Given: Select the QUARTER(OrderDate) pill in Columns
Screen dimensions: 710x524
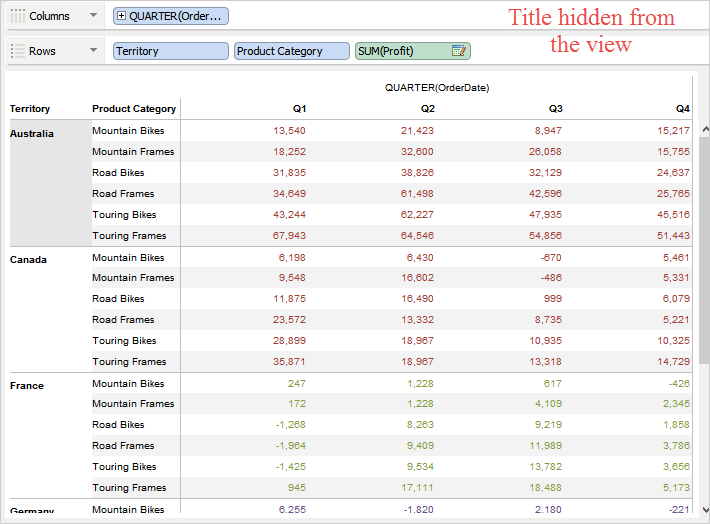Looking at the screenshot, I should pos(171,16).
